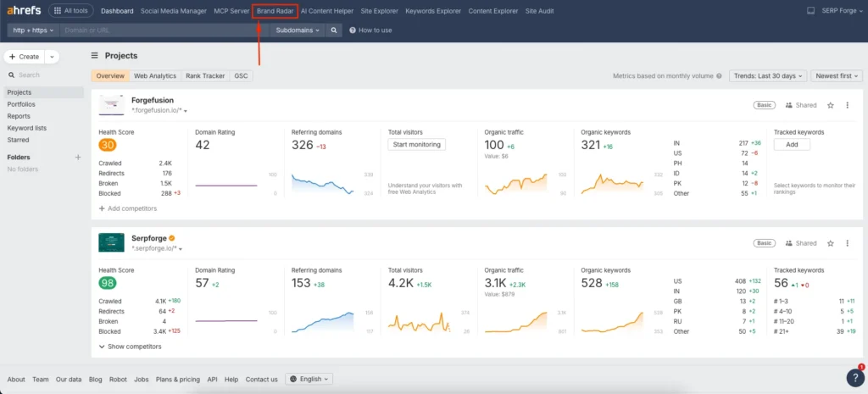
Task: Click Add under Tracked keywords
Action: [x=792, y=145]
